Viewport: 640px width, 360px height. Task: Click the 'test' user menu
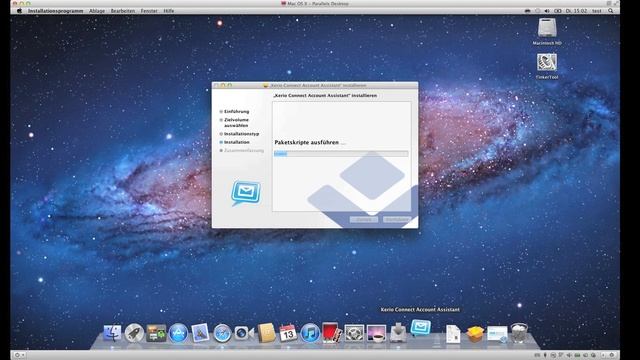(597, 11)
